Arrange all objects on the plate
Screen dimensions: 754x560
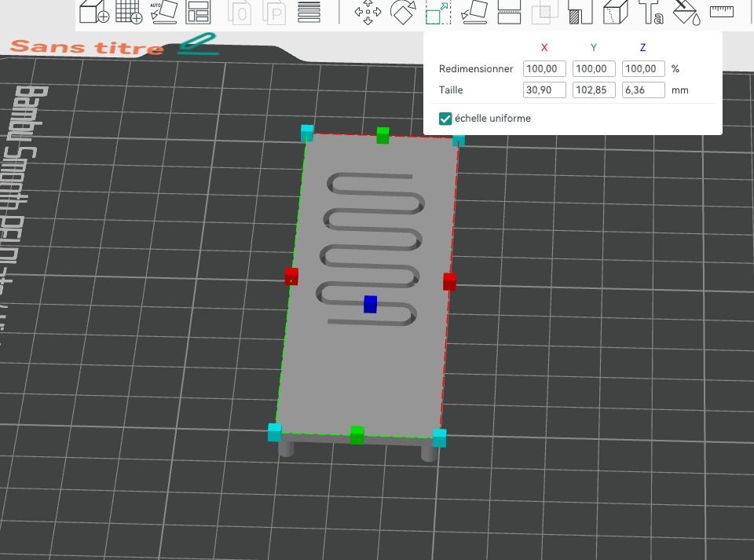click(198, 11)
